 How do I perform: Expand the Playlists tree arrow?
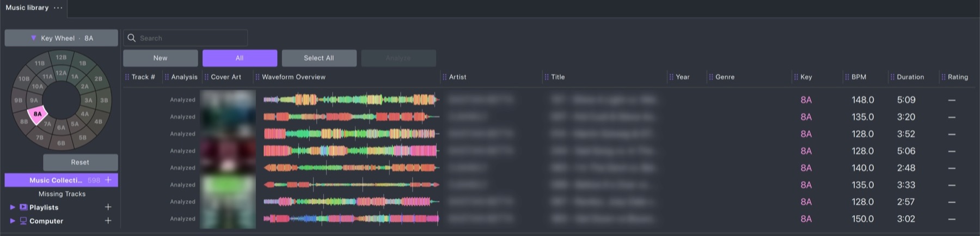[13, 207]
